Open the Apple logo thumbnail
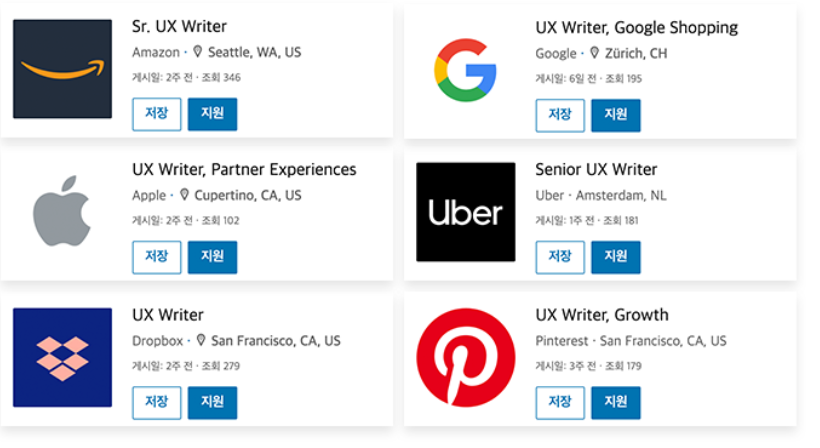Image resolution: width=820 pixels, height=448 pixels. tap(62, 211)
